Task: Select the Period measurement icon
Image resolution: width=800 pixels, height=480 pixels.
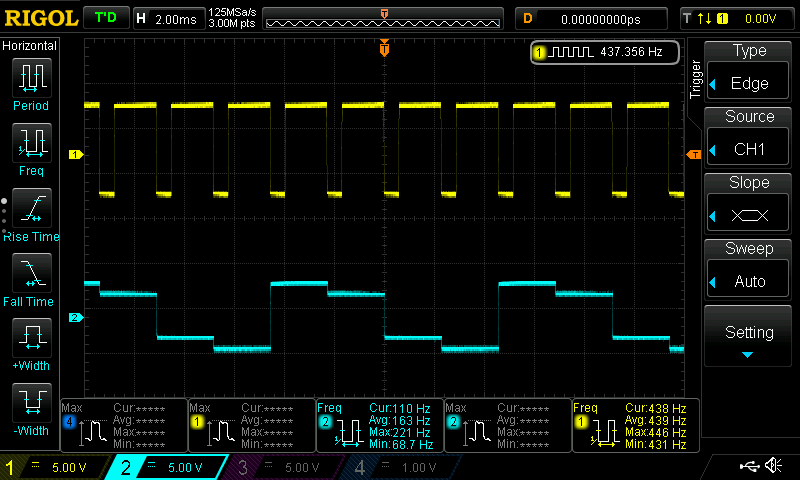Action: 30,83
